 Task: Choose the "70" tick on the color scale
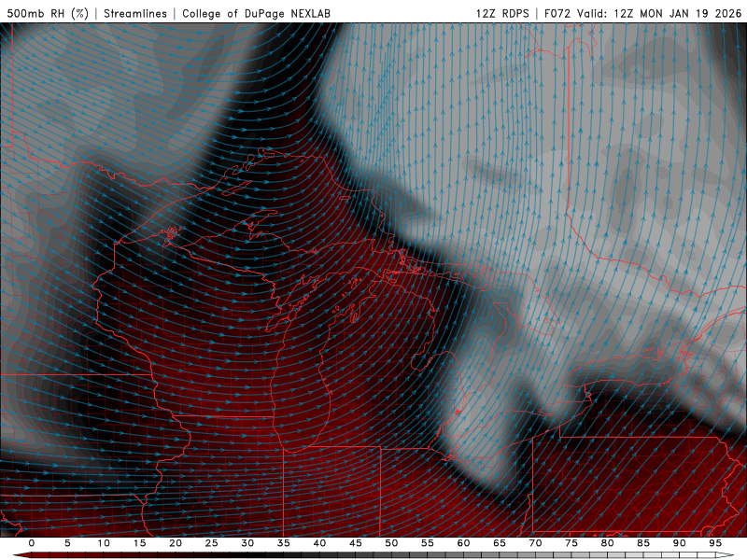pyautogui.click(x=535, y=543)
